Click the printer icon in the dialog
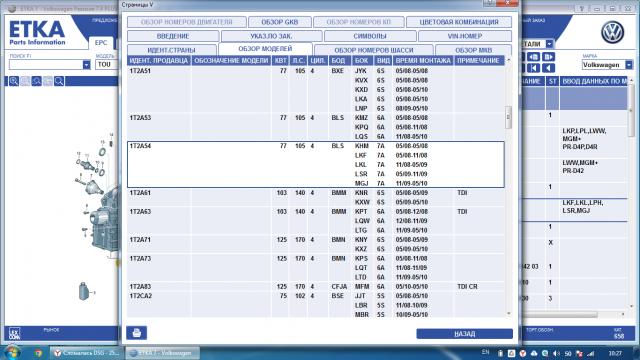The height and width of the screenshot is (360, 640). coord(136,333)
